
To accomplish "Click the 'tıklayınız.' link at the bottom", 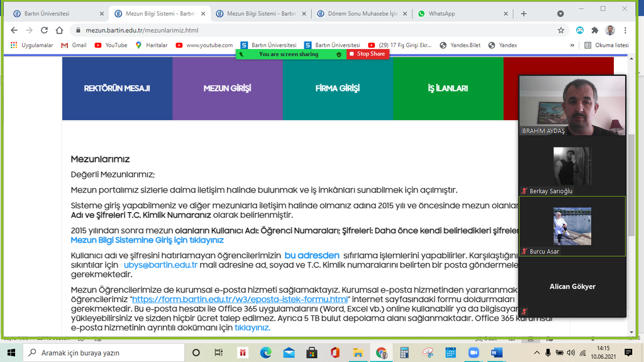I will 252,328.
